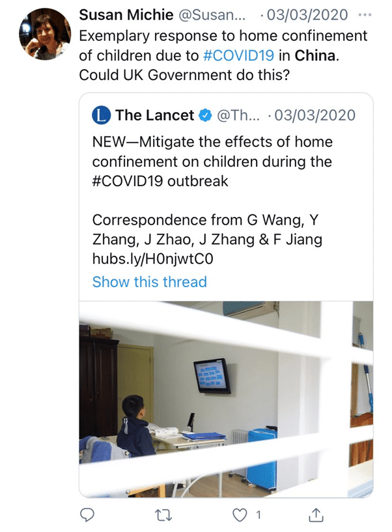Click the like count number 1

(x=259, y=515)
